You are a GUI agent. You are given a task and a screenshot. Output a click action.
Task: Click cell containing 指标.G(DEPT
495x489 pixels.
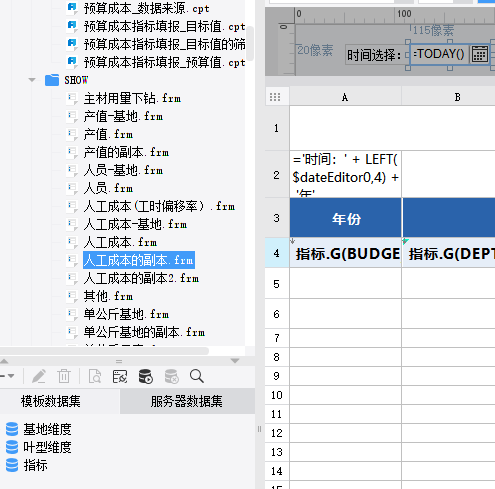tap(449, 253)
